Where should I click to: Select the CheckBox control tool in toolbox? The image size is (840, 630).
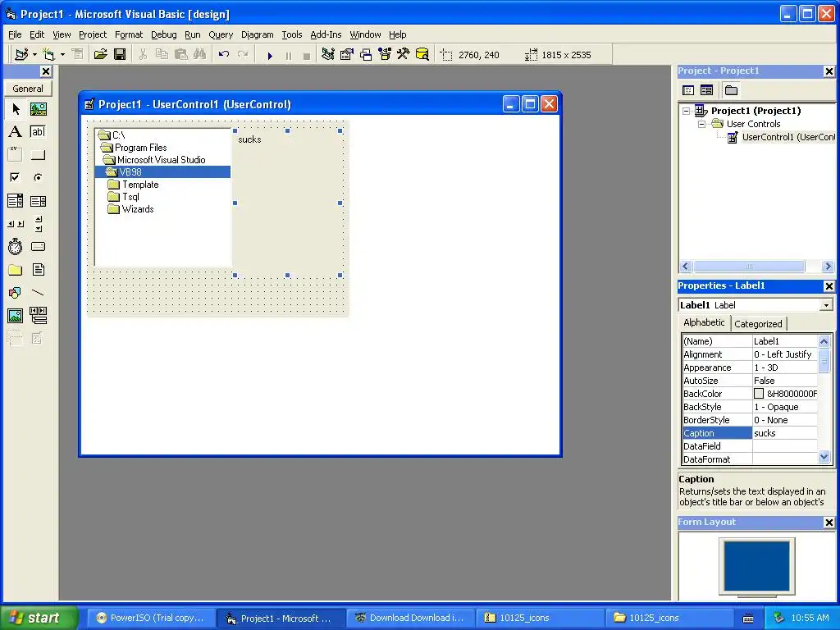point(16,177)
